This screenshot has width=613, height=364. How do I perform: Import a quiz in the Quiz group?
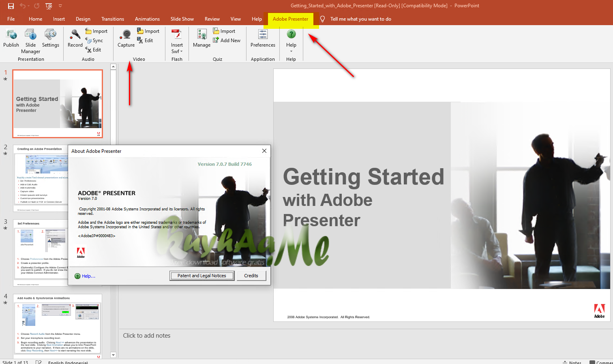tap(224, 31)
